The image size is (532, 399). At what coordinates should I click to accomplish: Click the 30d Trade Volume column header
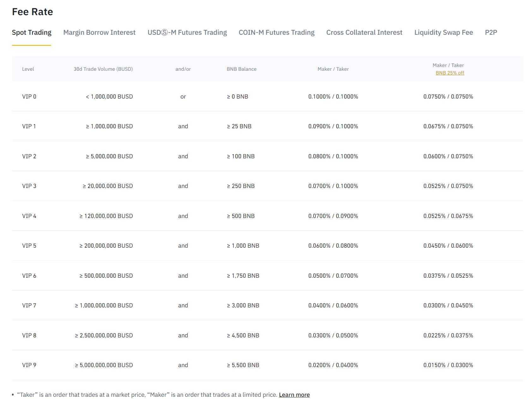click(103, 69)
